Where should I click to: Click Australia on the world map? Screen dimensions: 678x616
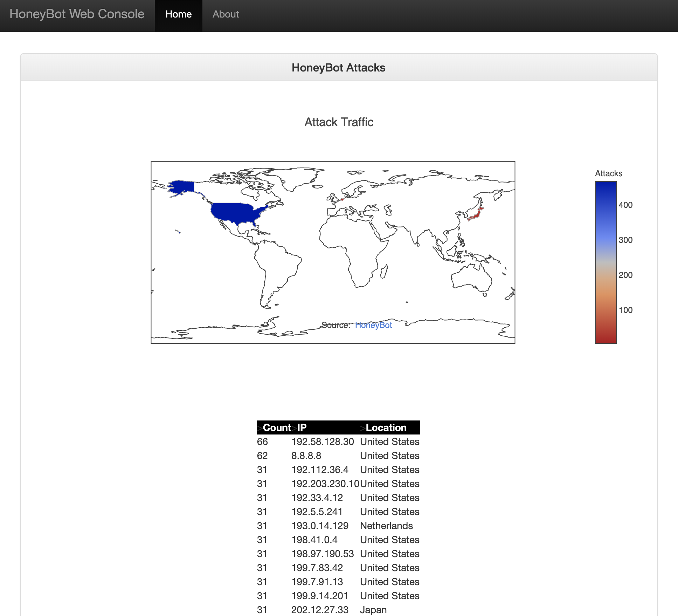pos(471,279)
